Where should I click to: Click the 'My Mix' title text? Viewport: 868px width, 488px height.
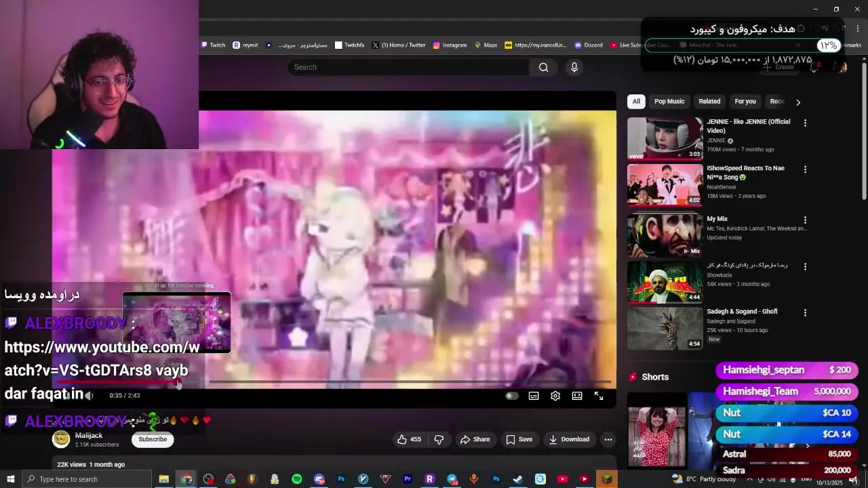click(x=717, y=219)
